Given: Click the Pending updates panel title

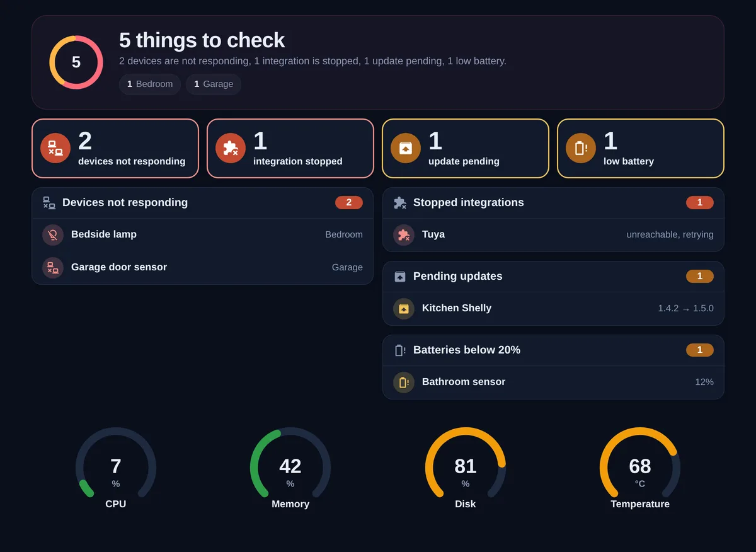Looking at the screenshot, I should 458,277.
